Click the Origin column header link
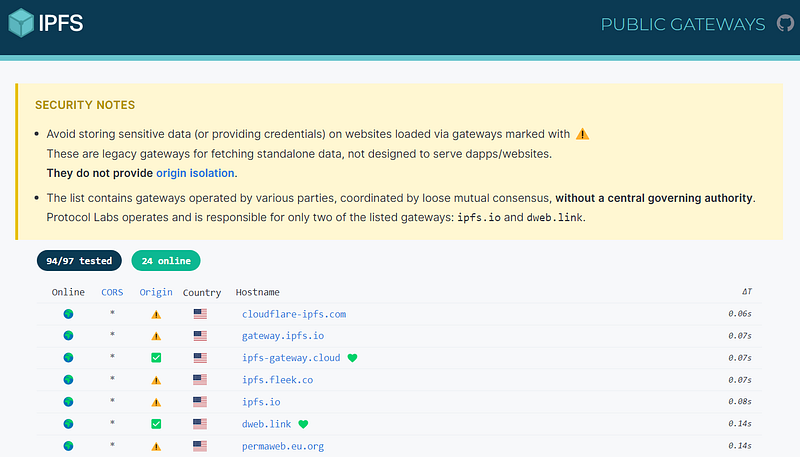The width and height of the screenshot is (800, 457). 156,292
